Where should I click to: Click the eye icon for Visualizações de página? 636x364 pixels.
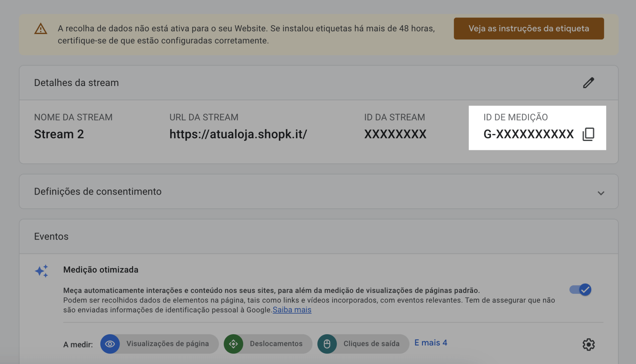pos(110,344)
